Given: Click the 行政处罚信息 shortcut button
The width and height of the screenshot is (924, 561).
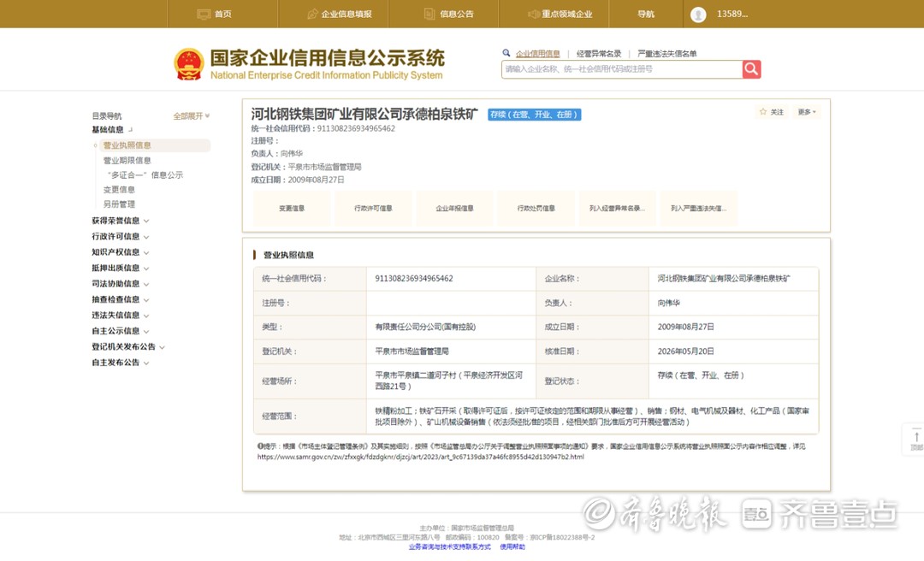Looking at the screenshot, I should coord(536,208).
